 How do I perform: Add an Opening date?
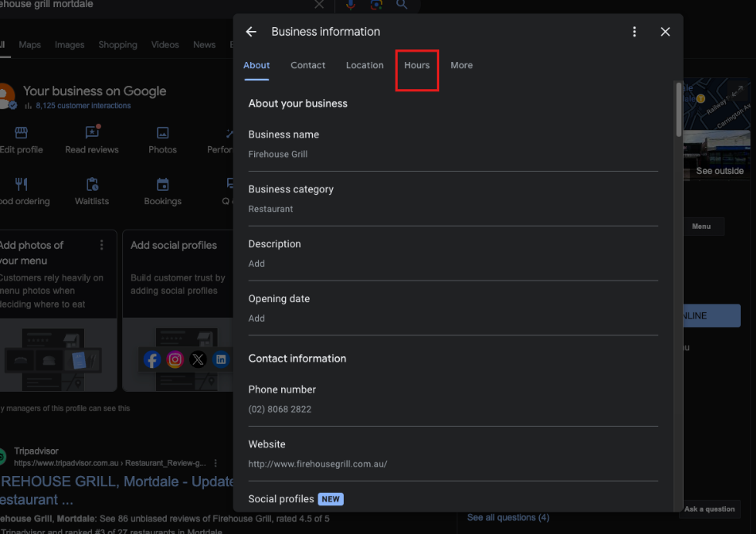[453, 308]
